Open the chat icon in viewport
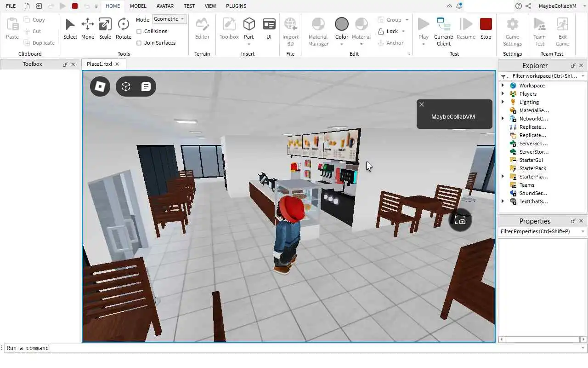Image resolution: width=588 pixels, height=368 pixels. (146, 86)
